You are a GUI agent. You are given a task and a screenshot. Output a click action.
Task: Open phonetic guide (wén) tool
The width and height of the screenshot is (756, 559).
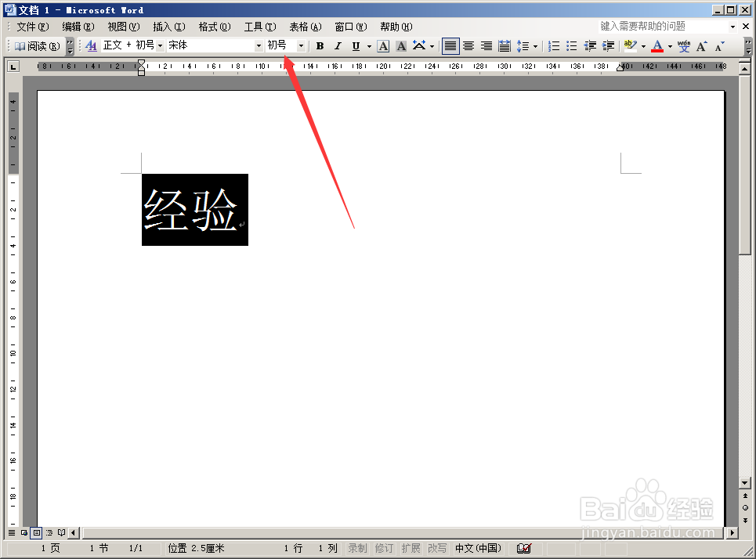pyautogui.click(x=684, y=45)
